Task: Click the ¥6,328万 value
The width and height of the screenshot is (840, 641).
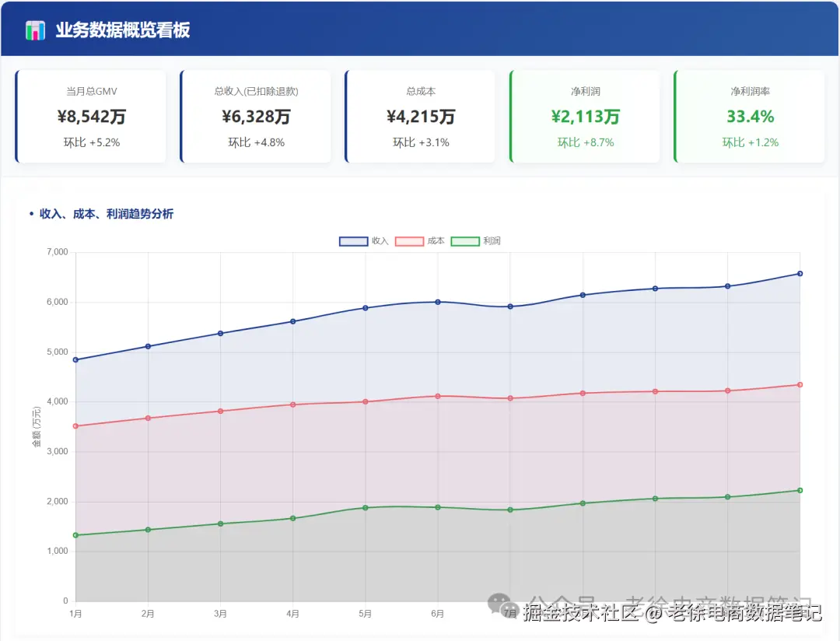Action: [256, 117]
